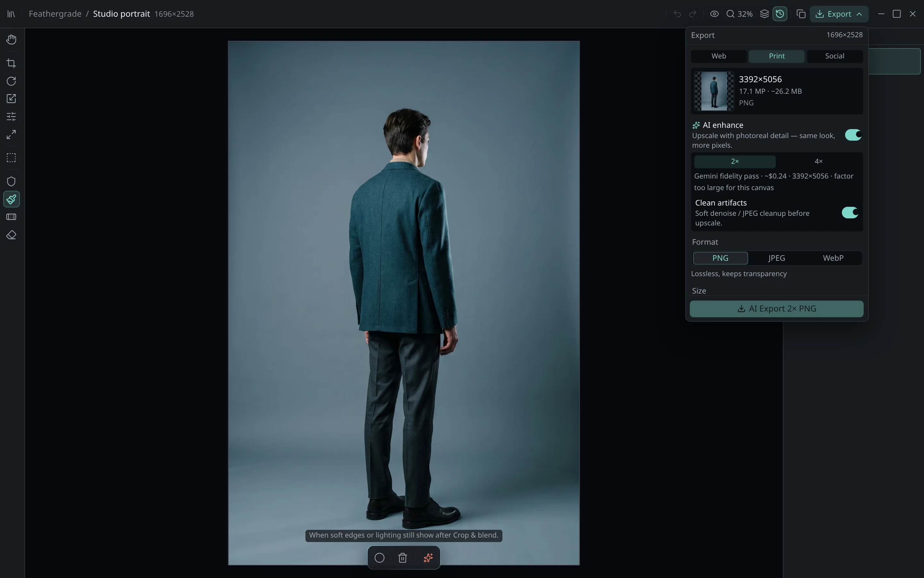This screenshot has height=578, width=924.
Task: Open the library icon beside Feathergrade
Action: pyautogui.click(x=11, y=14)
